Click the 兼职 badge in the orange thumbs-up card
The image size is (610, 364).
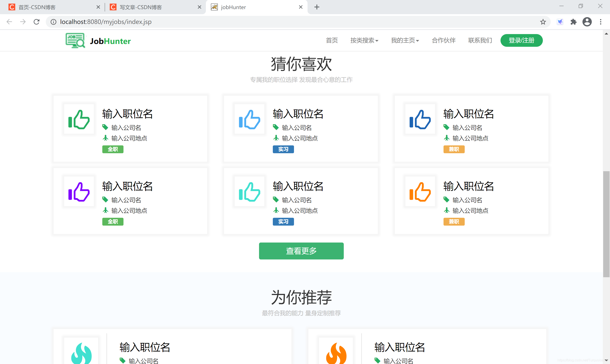454,222
